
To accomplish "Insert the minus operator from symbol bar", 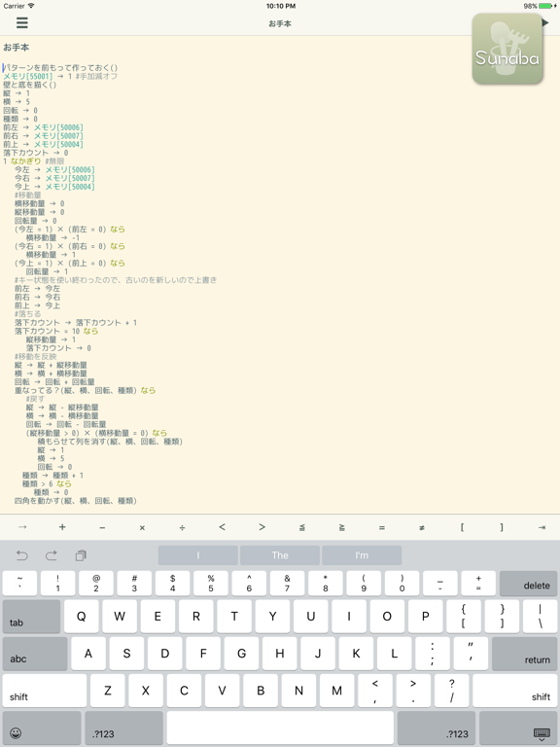I will [102, 527].
